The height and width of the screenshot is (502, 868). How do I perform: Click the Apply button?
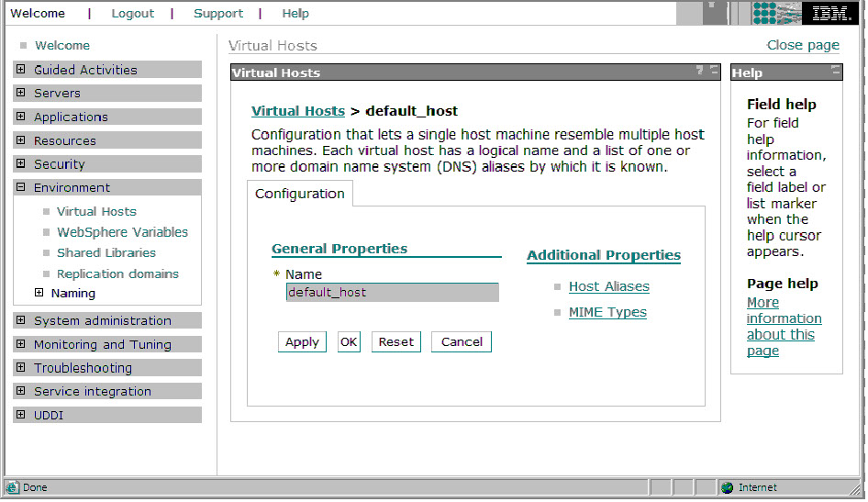tap(302, 342)
